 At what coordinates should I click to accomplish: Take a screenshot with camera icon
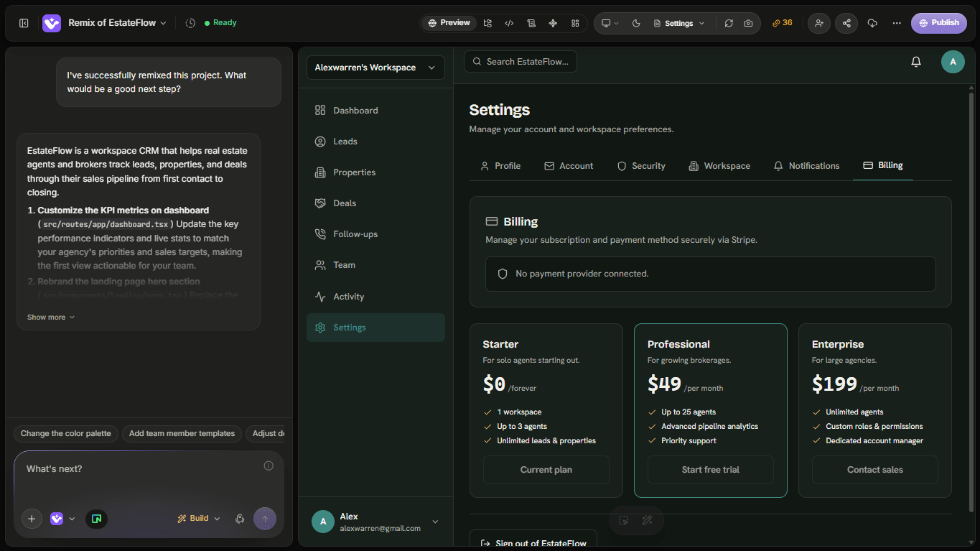click(x=748, y=23)
